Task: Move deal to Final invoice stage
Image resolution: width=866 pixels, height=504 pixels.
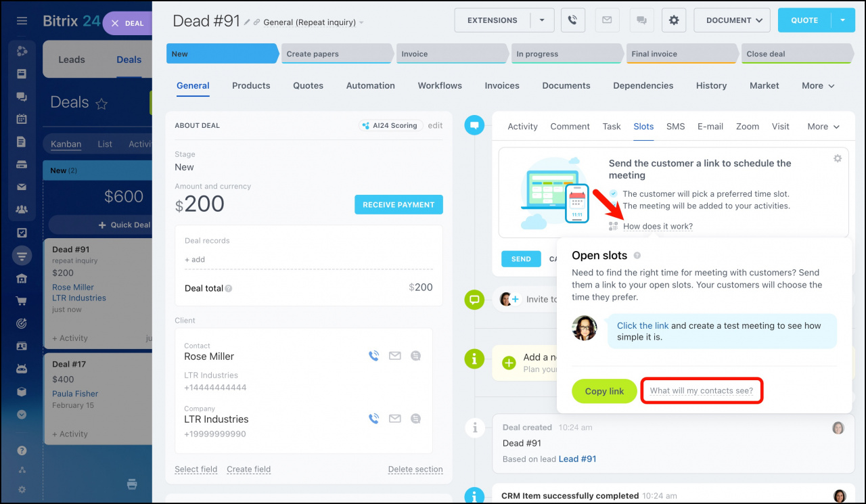Action: (x=683, y=54)
